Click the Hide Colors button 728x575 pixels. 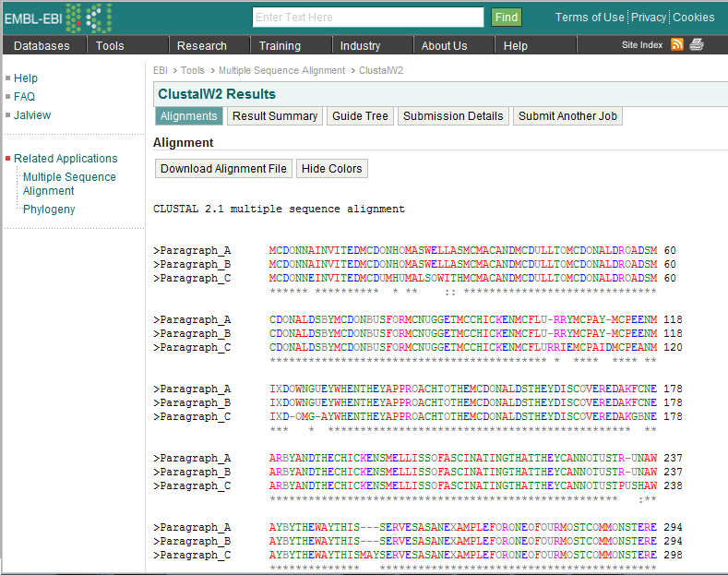[331, 169]
